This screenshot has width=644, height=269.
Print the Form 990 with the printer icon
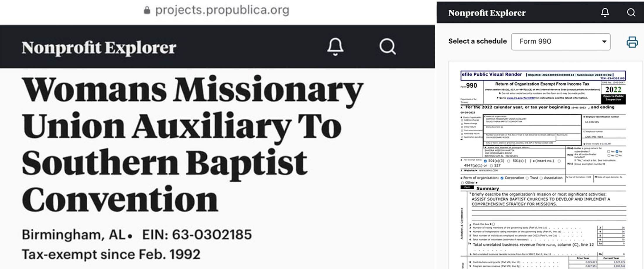(x=632, y=42)
